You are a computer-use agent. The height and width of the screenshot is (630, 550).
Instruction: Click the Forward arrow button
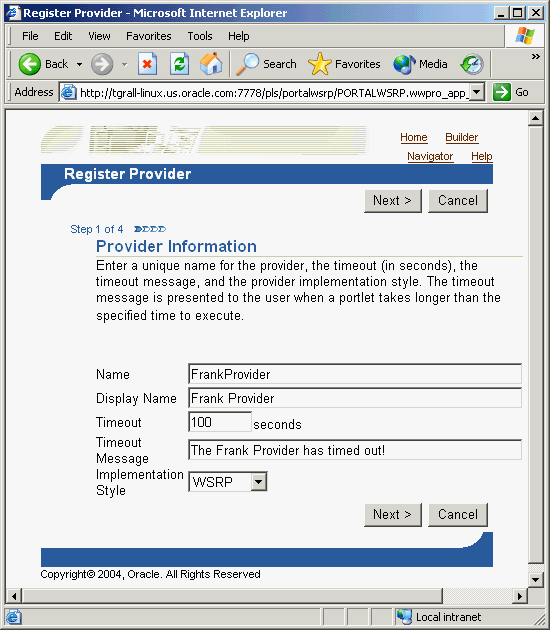[x=102, y=64]
